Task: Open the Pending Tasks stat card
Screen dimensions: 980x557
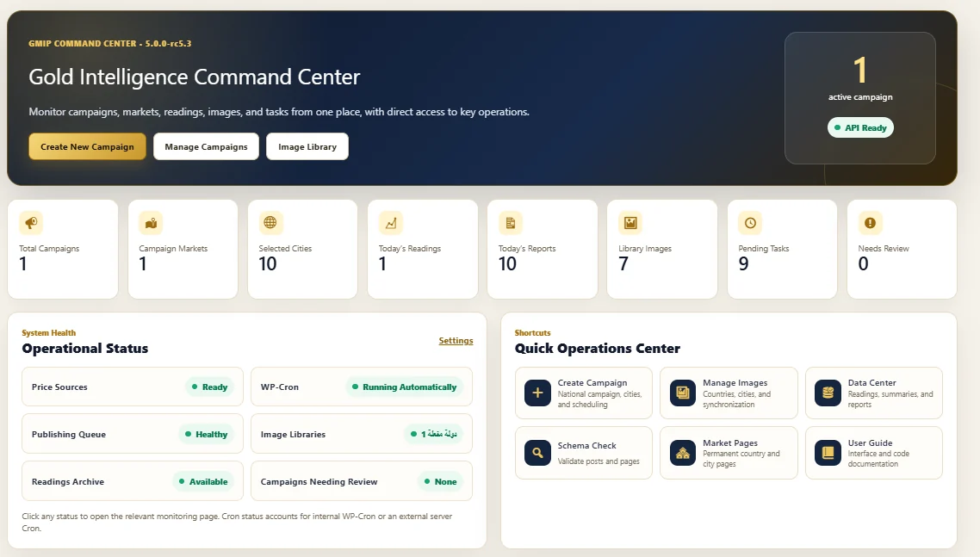Action: pyautogui.click(x=782, y=249)
